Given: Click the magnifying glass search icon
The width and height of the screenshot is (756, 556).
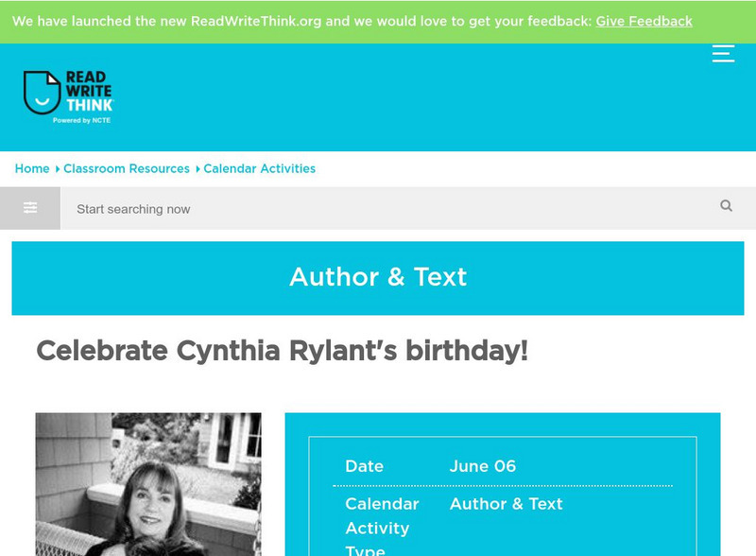Looking at the screenshot, I should 726,206.
